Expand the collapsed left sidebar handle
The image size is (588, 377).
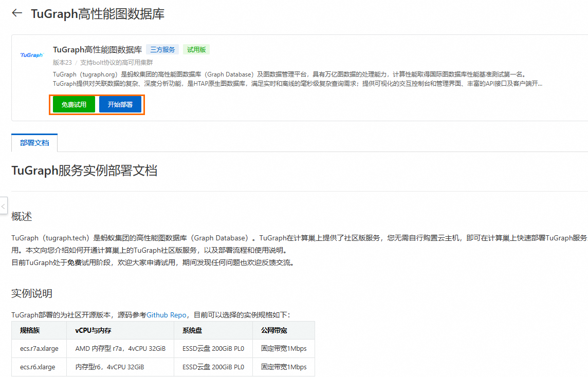pyautogui.click(x=4, y=206)
